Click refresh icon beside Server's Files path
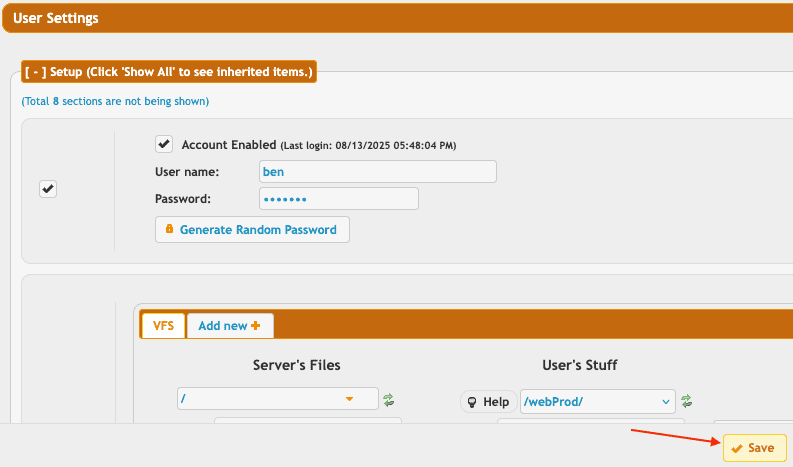 click(388, 400)
